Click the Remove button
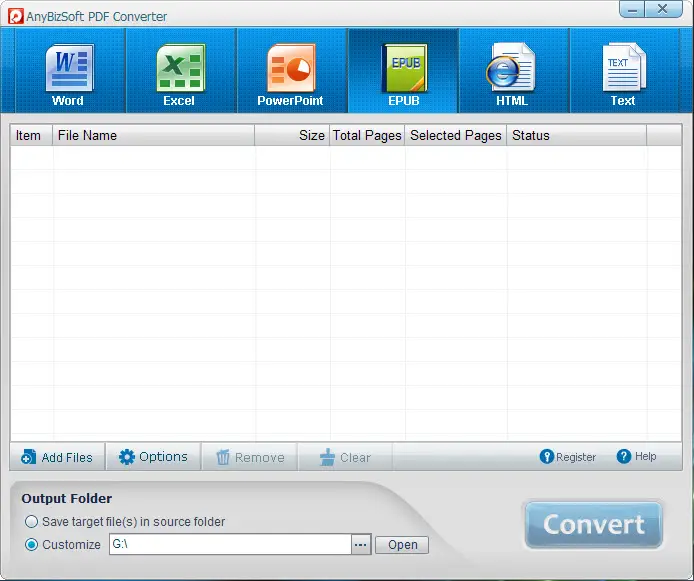 pyautogui.click(x=250, y=457)
